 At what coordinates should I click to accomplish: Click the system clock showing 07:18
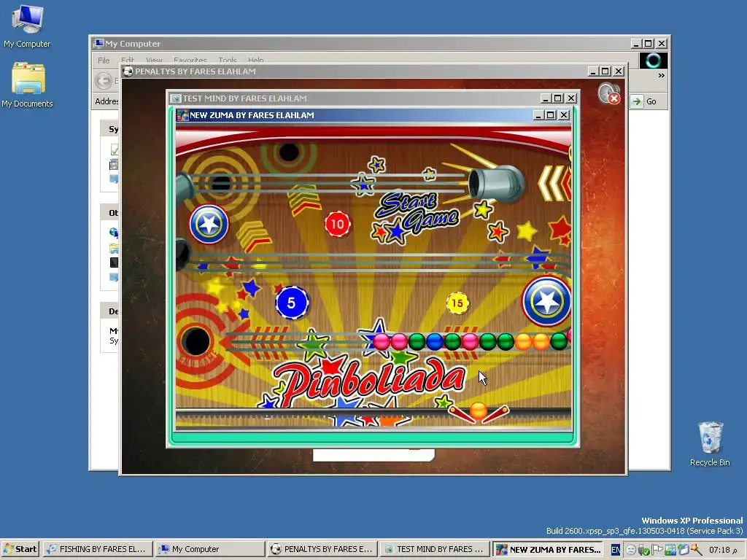[723, 550]
